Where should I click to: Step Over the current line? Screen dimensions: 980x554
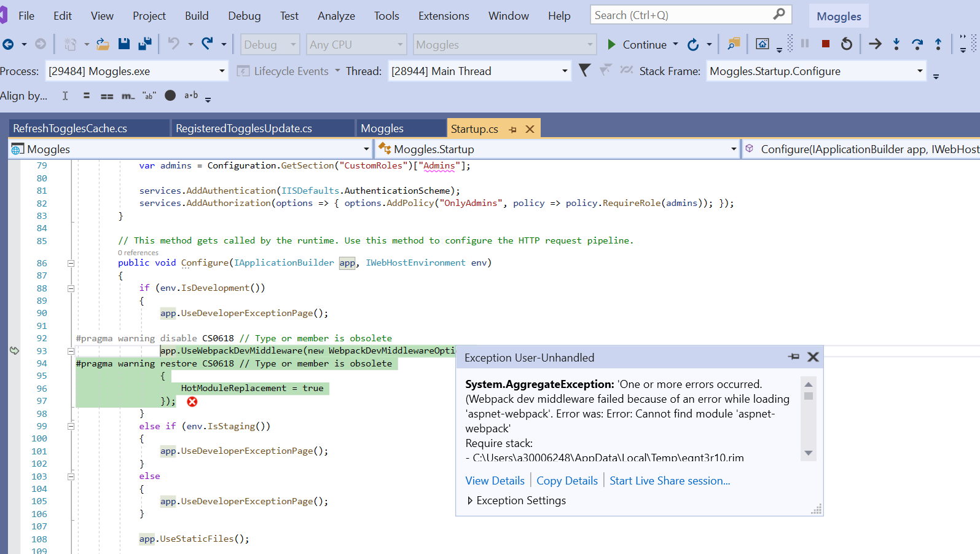917,44
